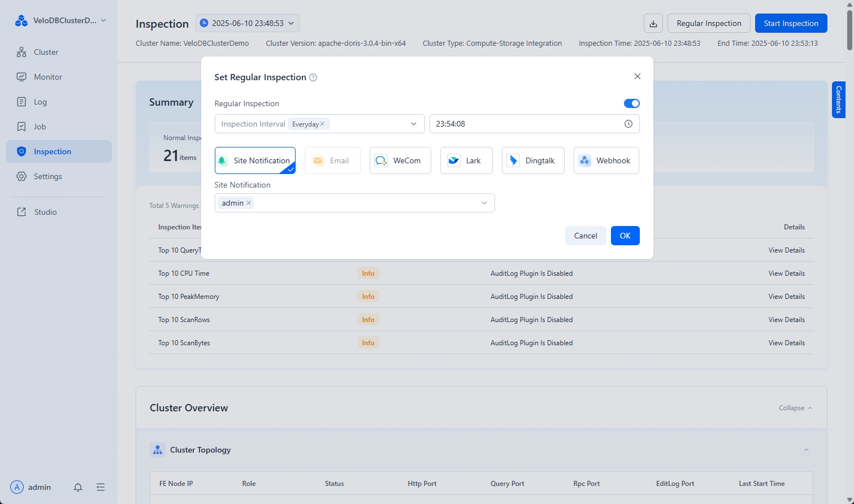Close the Set Regular Inspection dialog
Screen dimensions: 854x504
pos(637,76)
